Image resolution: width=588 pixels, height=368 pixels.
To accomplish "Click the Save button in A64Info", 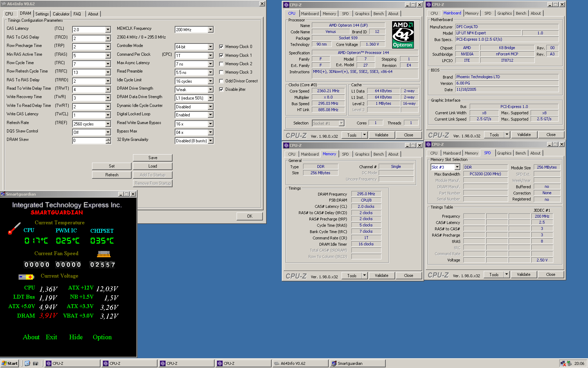I will 153,158.
